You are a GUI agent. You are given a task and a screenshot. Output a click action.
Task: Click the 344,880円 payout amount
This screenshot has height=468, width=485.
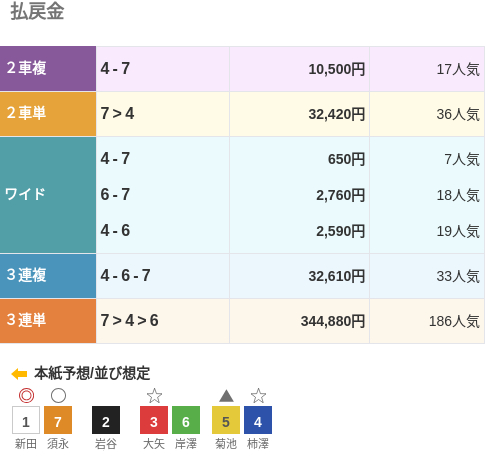333,321
